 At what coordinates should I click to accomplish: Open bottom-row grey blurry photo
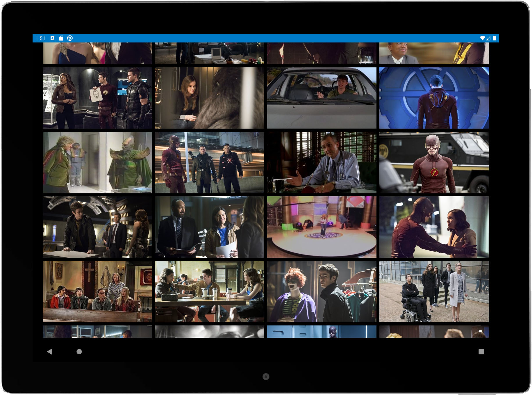pos(209,332)
